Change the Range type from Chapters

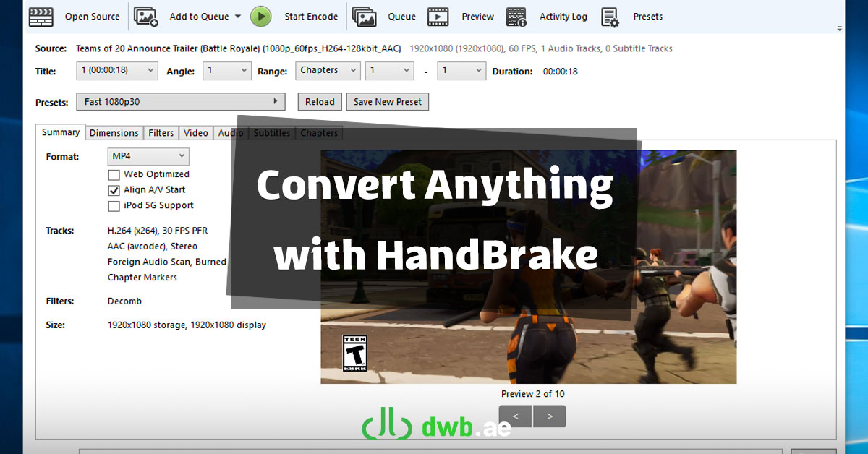pos(327,70)
